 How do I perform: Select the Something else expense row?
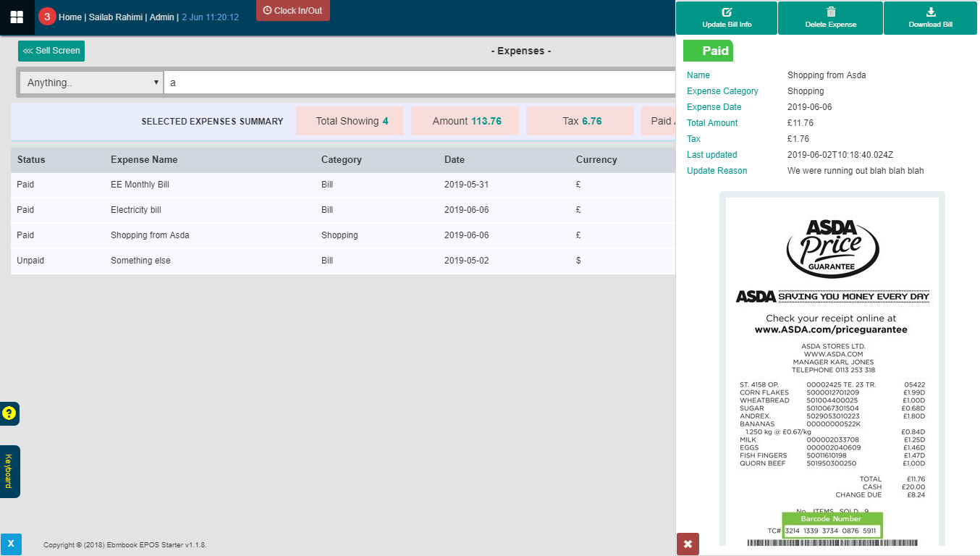click(343, 261)
